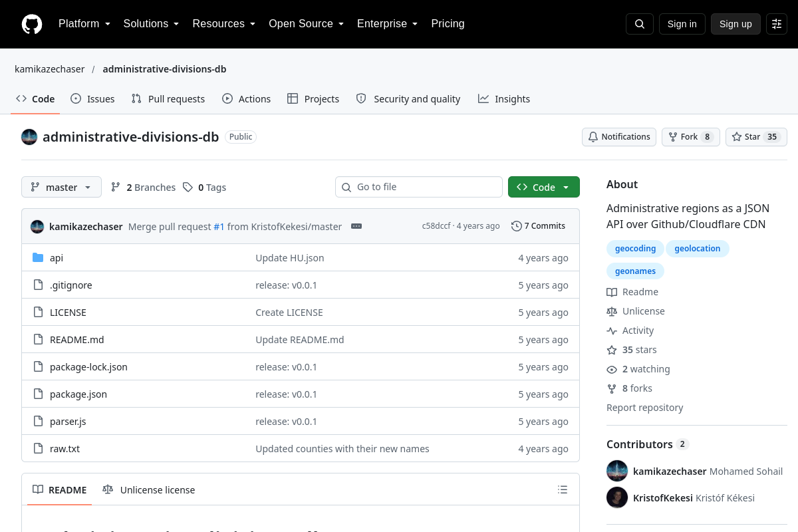Click the kamikazechaser contributor avatar

pos(617,471)
